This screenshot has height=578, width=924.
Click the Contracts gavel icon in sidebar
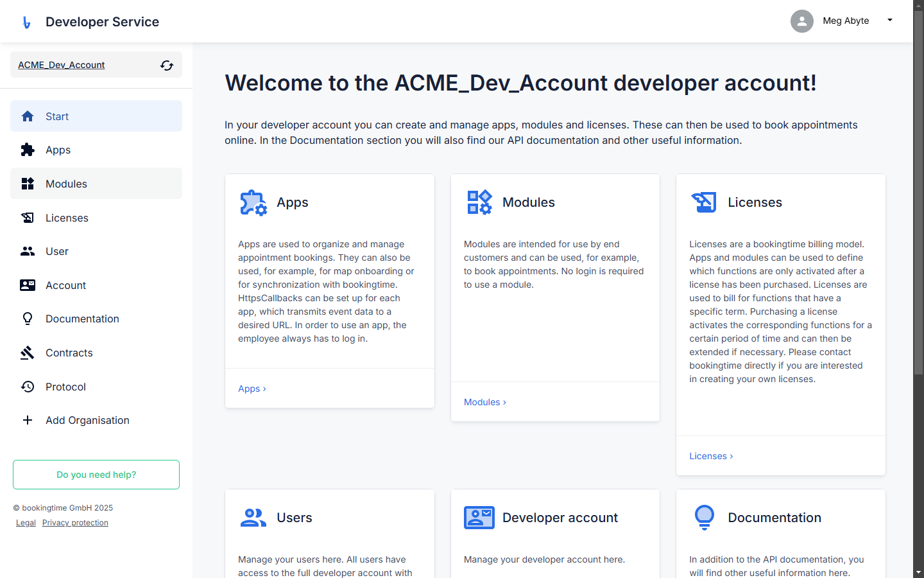pyautogui.click(x=28, y=353)
